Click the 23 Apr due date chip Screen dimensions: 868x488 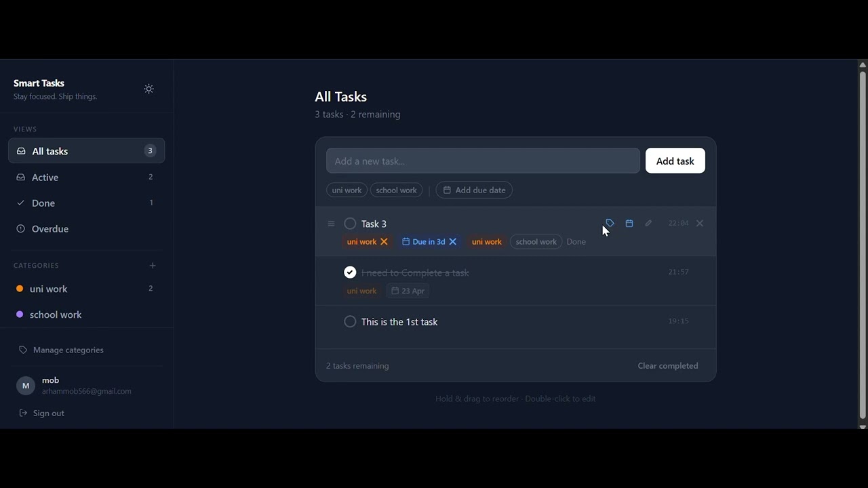(x=408, y=291)
